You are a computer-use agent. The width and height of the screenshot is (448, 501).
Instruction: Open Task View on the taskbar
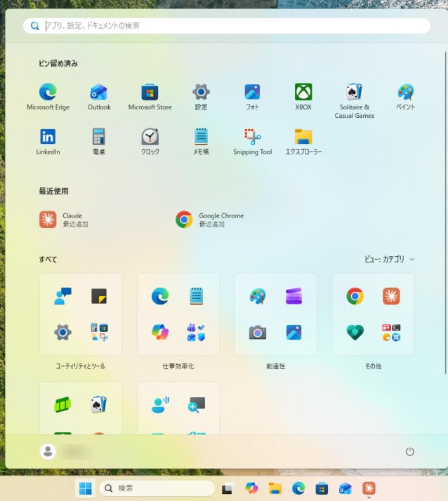228,488
